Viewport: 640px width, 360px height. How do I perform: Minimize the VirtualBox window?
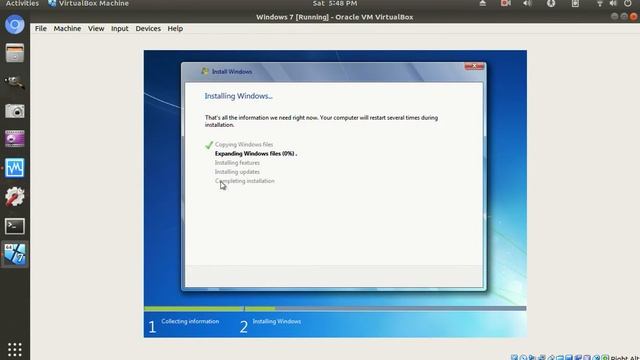(x=614, y=17)
